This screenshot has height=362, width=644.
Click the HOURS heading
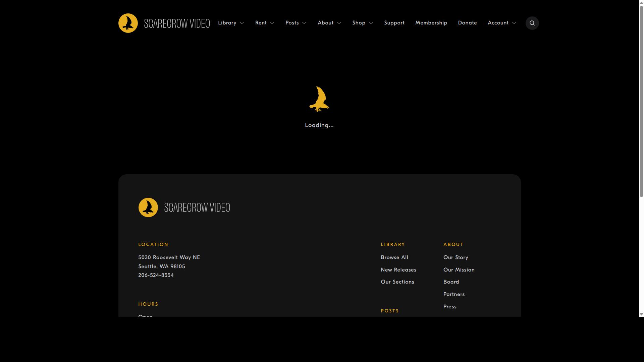[148, 304]
